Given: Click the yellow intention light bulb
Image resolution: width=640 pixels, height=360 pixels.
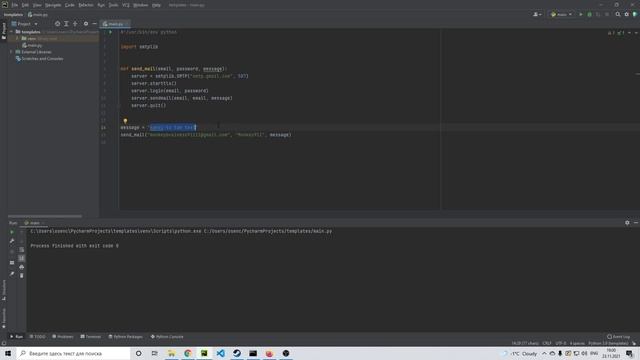Looking at the screenshot, I should [x=125, y=121].
